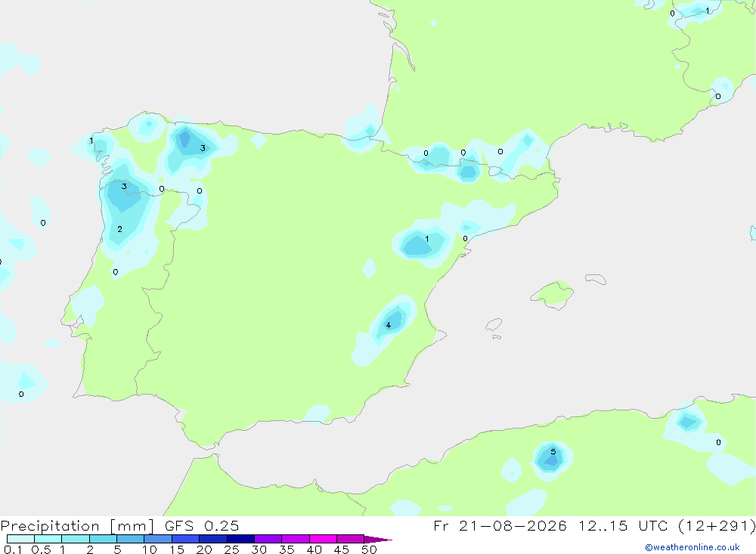Screen dimensions: 756x554
Task: Click the '5' precipitation value over Algeria
Action: pos(553,452)
